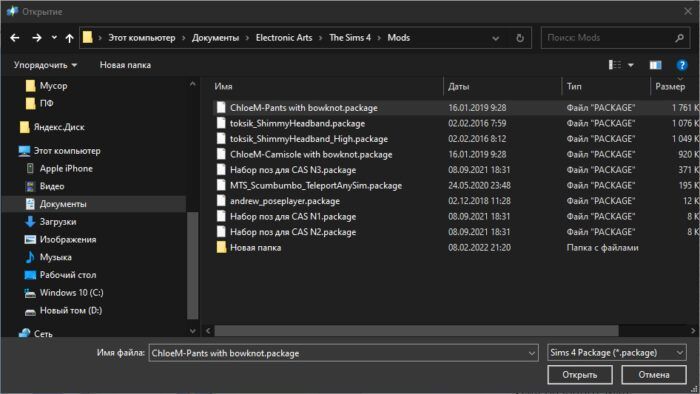Image resolution: width=700 pixels, height=394 pixels.
Task: Select ChloeM-Pants with bowknot.package file
Action: [x=304, y=108]
